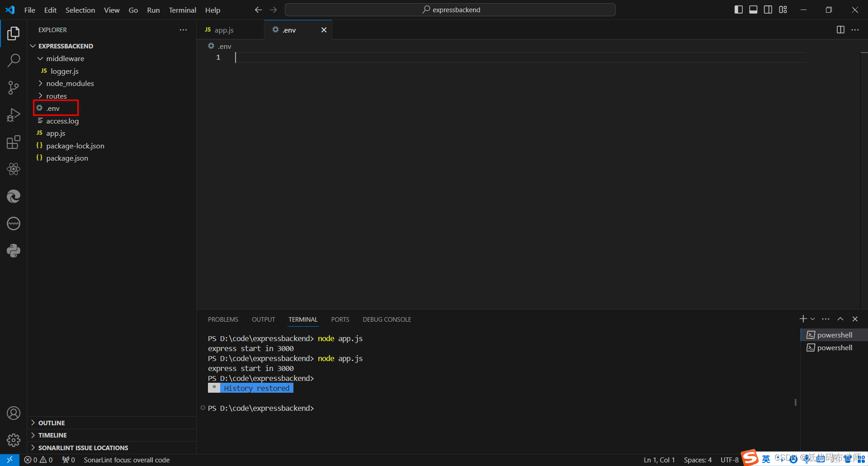Collapse the EXPRESSBACKEND root folder
The width and height of the screenshot is (868, 466).
pos(33,46)
